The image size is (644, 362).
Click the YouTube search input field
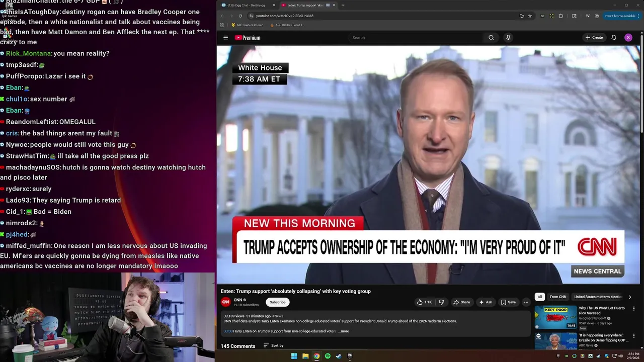click(x=416, y=38)
